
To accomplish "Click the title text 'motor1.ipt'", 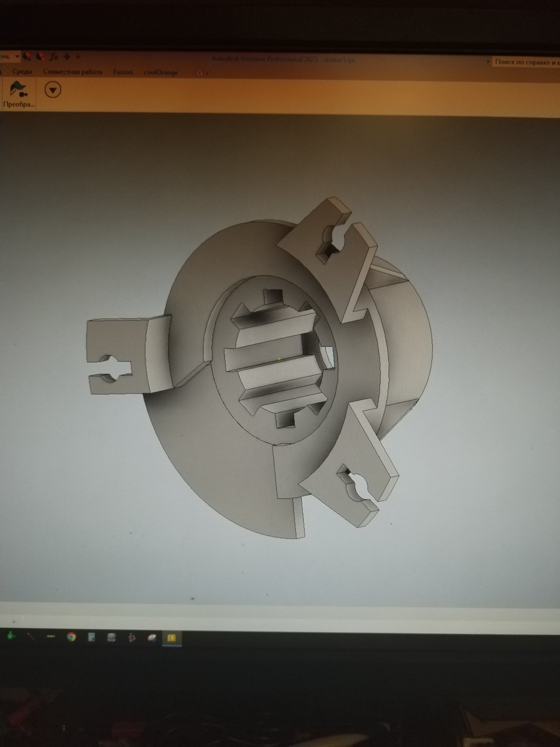I will pos(340,59).
